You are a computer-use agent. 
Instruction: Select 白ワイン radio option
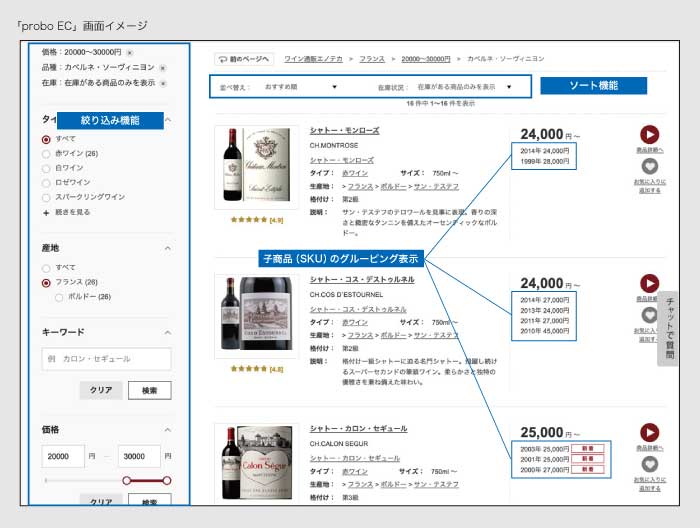(46, 168)
